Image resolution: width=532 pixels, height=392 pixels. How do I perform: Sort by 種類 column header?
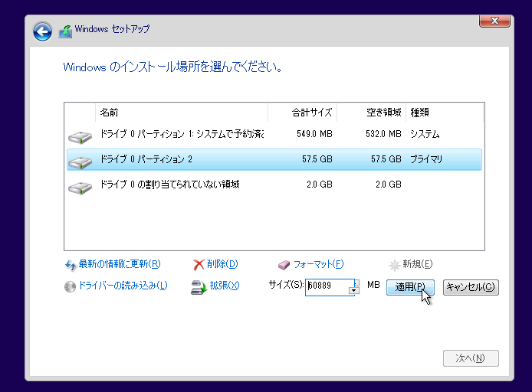click(x=444, y=112)
